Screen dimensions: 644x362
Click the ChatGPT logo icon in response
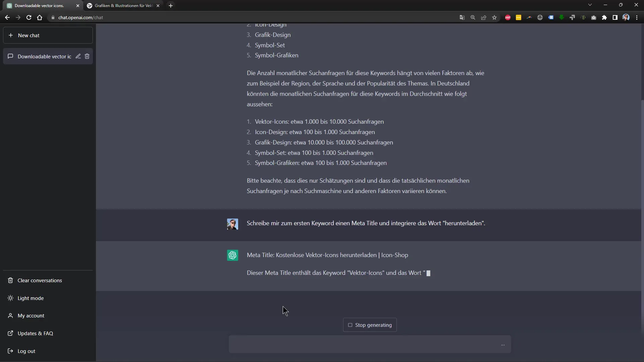click(x=232, y=255)
